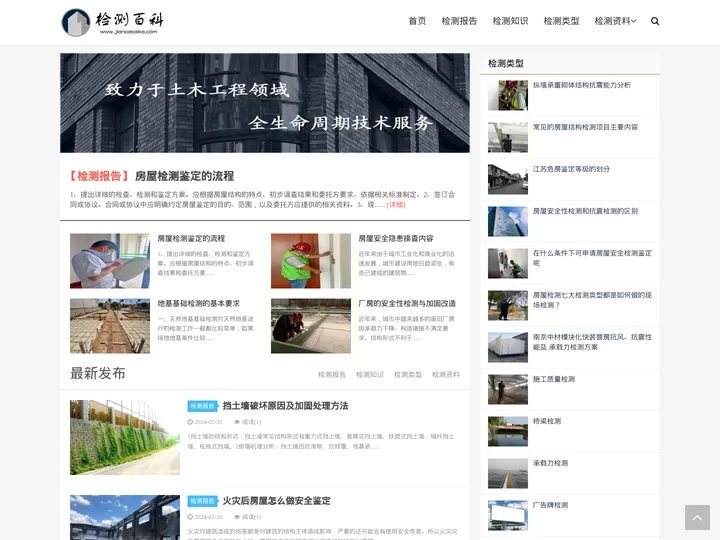Screen dimensions: 720x540
Task: Click thumbnail for 在什么条件下可申请 item
Action: (508, 264)
